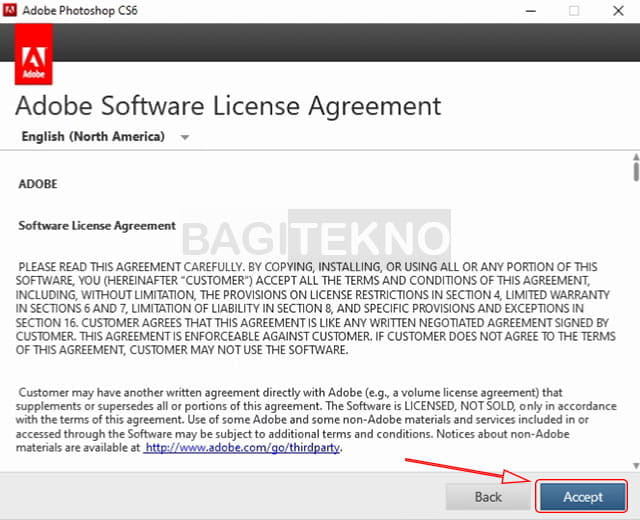Click the Back button
The image size is (640, 520).
tap(488, 497)
